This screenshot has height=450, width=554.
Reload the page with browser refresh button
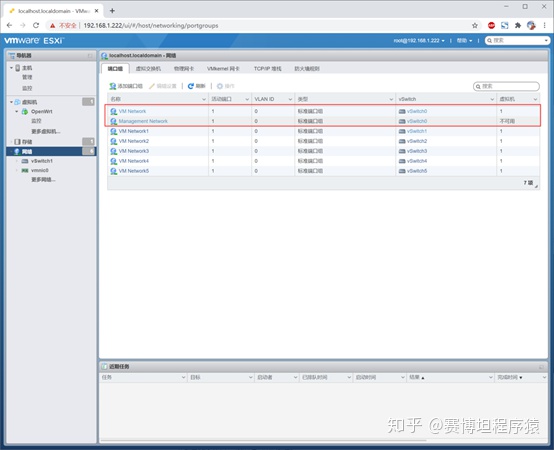click(x=36, y=25)
